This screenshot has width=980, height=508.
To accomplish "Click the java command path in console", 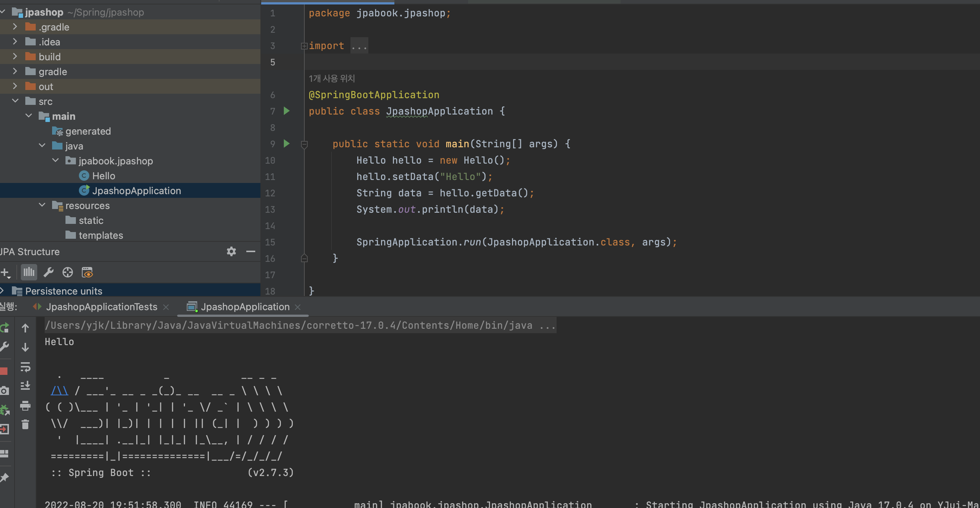I will [289, 325].
